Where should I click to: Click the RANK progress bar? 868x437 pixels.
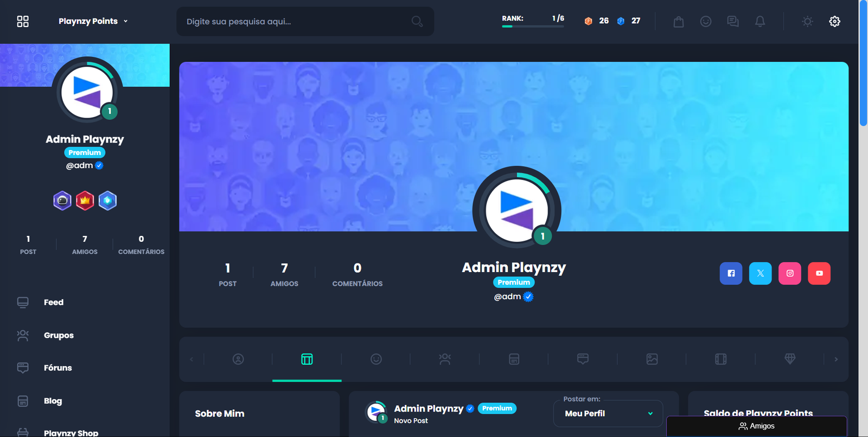(x=533, y=26)
